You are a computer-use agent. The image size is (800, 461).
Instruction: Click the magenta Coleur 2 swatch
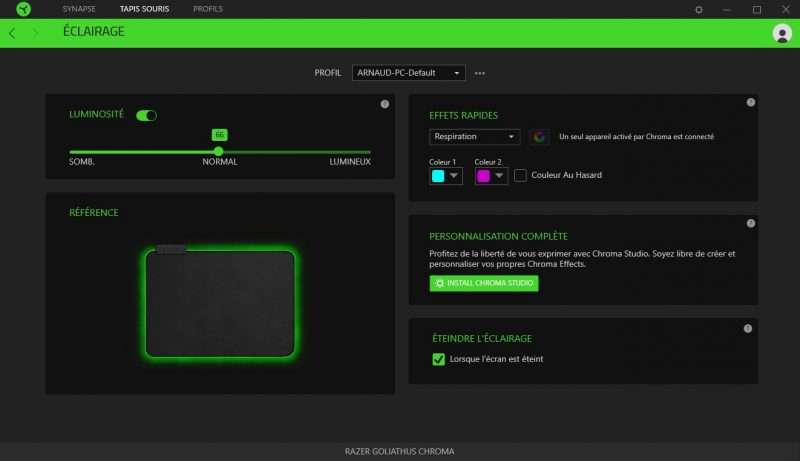pyautogui.click(x=483, y=176)
